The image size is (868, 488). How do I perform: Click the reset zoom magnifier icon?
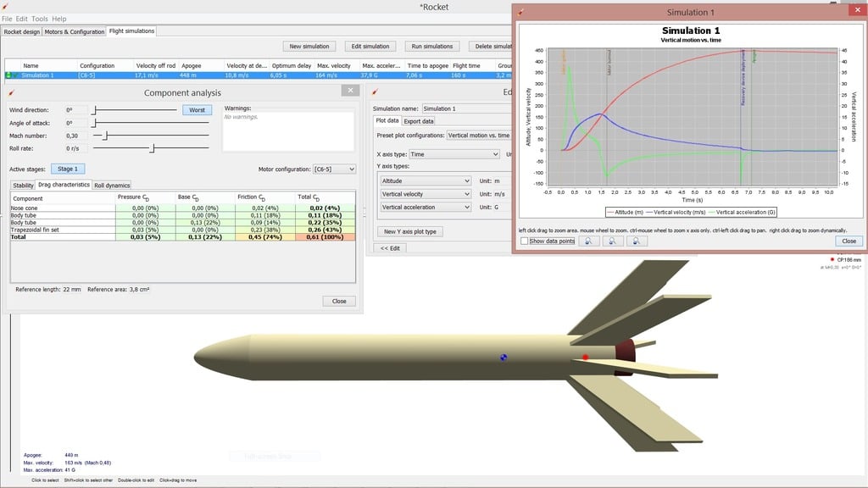point(636,241)
